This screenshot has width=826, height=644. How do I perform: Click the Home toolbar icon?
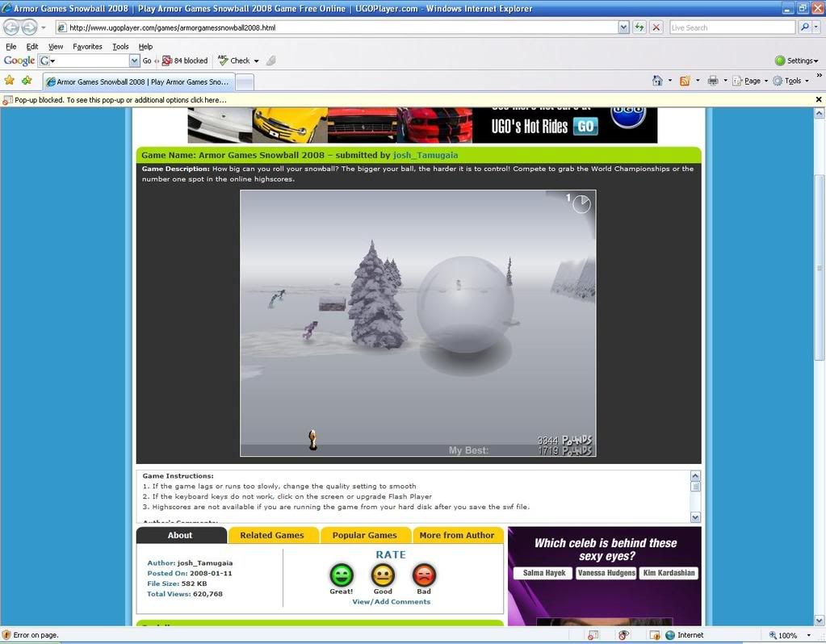tap(657, 81)
